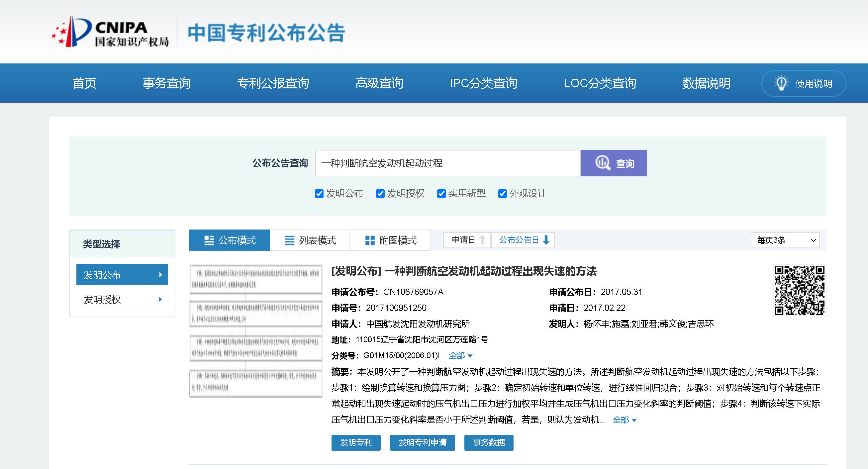Click the lightbulb 使用说明 icon

(781, 83)
